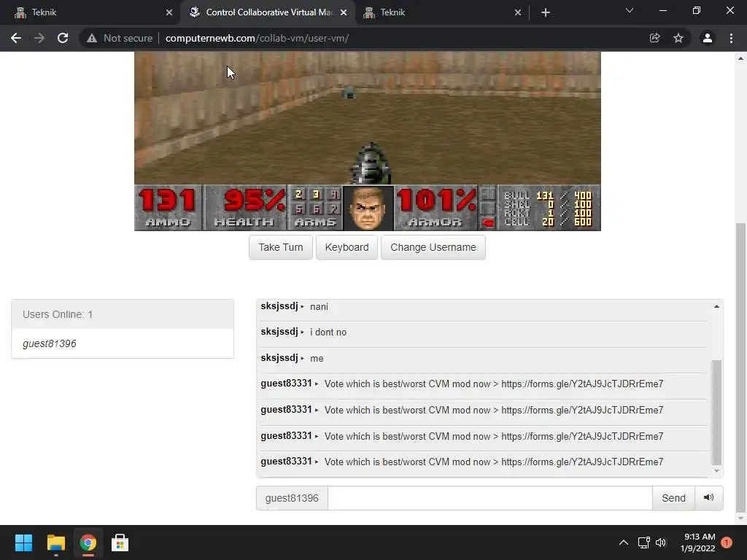The width and height of the screenshot is (747, 560).
Task: Click the Take Turn button
Action: click(281, 247)
